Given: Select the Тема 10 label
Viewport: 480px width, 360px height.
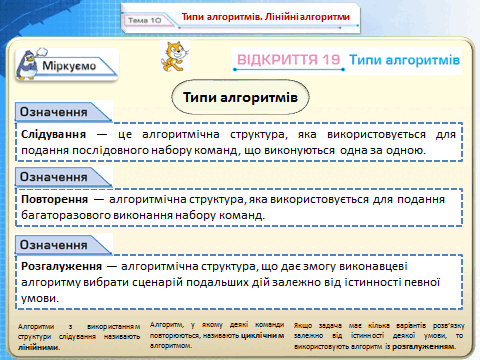Looking at the screenshot, I should (x=145, y=20).
